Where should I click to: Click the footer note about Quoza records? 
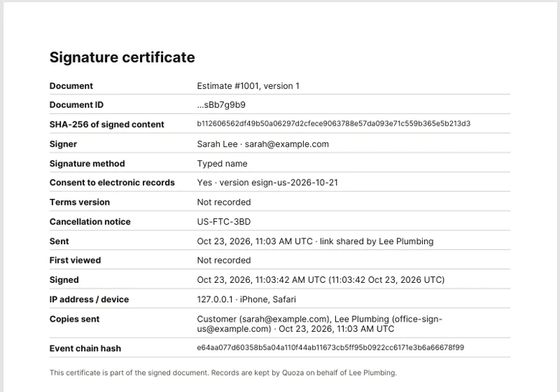click(x=223, y=373)
